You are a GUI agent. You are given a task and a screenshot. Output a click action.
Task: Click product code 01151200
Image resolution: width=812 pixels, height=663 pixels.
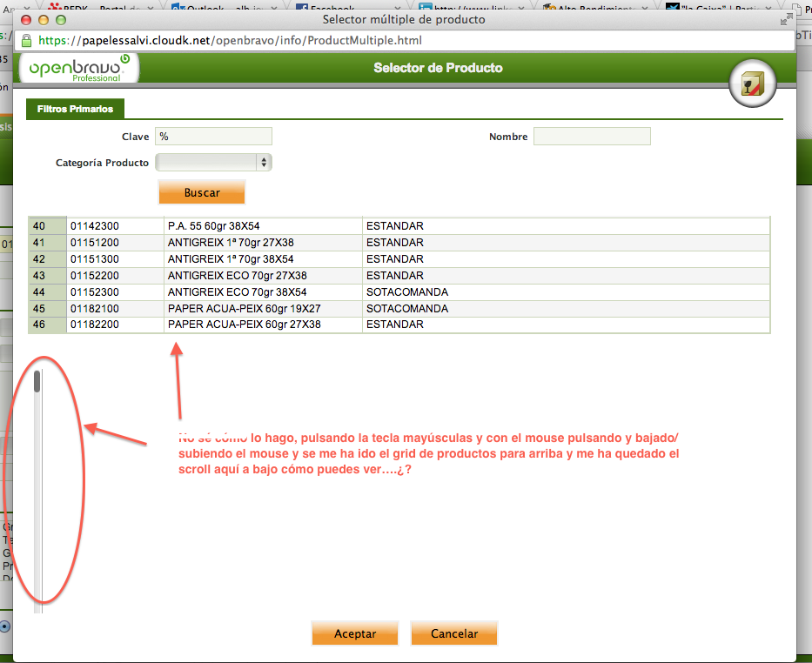95,243
